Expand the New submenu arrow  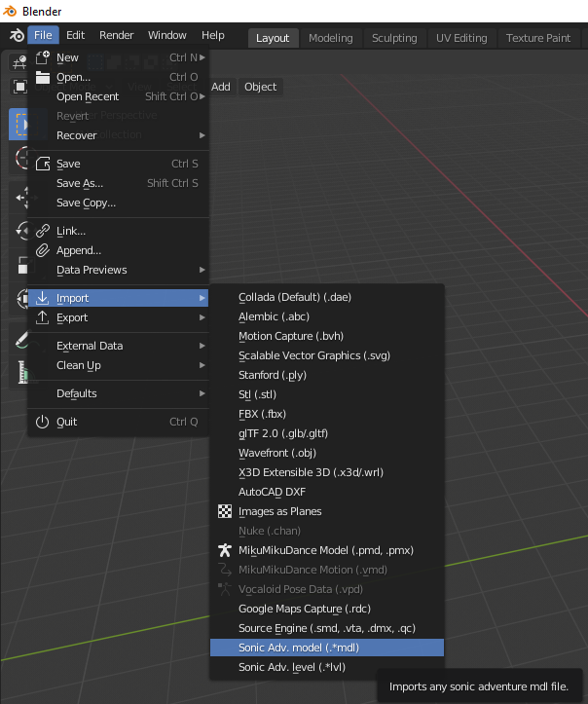(x=202, y=57)
